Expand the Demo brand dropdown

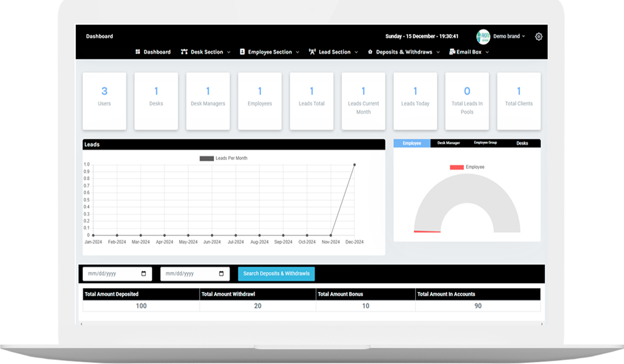tap(523, 37)
